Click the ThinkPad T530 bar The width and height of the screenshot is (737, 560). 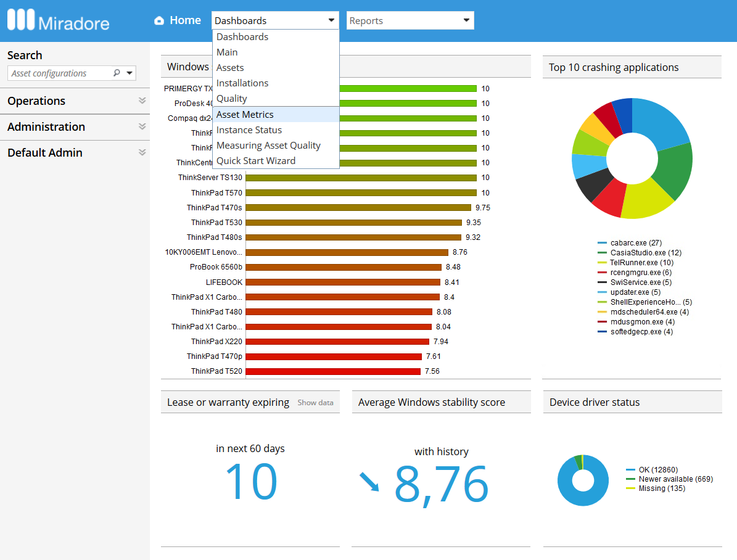click(354, 223)
